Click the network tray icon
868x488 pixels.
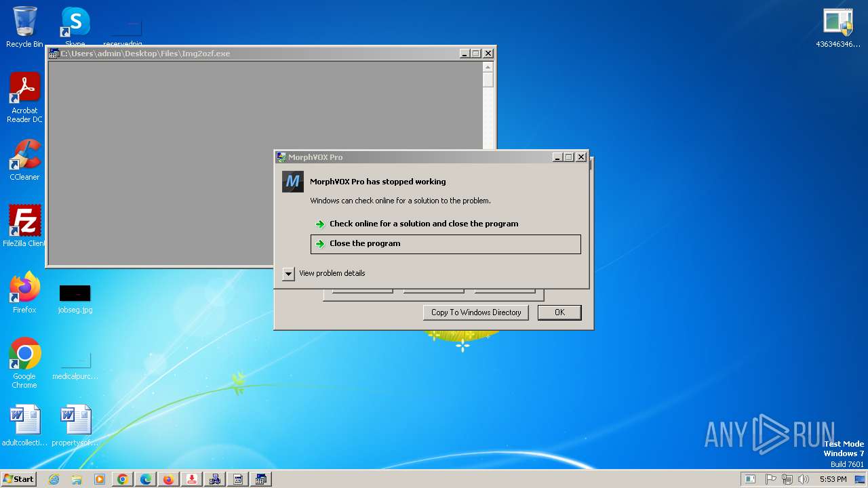click(x=787, y=479)
